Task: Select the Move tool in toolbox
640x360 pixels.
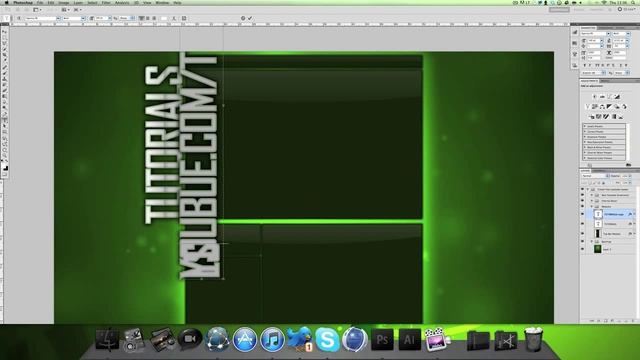Action: (x=5, y=31)
